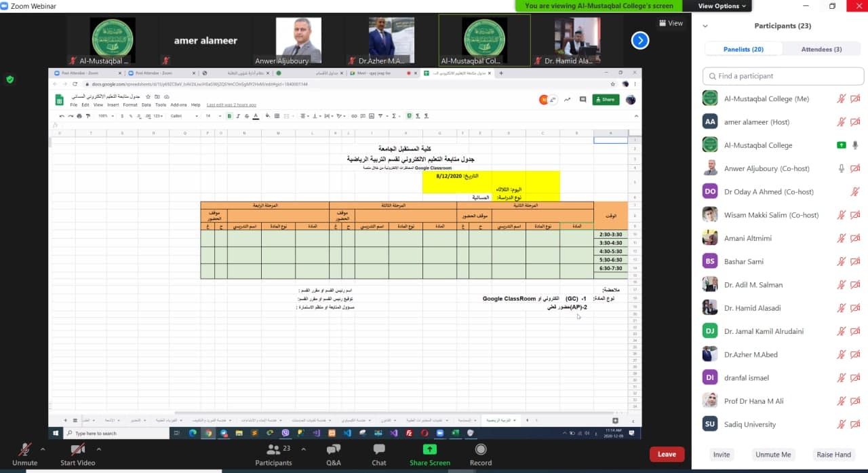
Task: Select Anwer Aljuboury video thumbnail
Action: 298,41
